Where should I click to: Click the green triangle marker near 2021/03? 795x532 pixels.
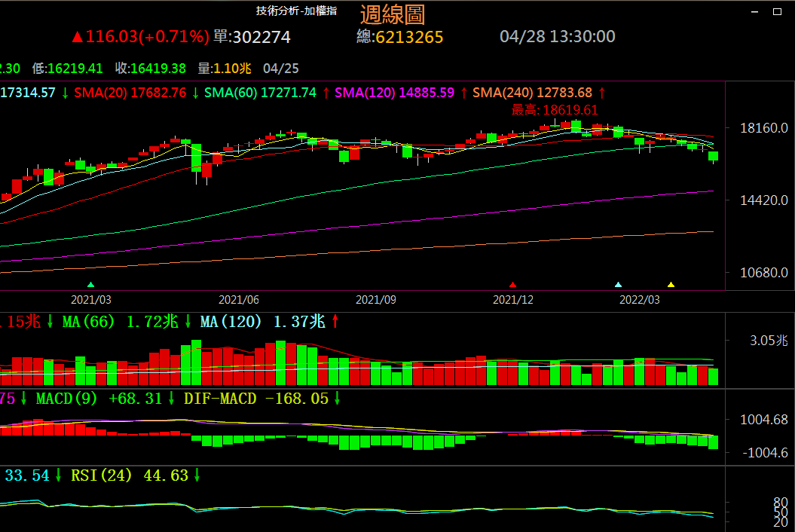tap(91, 285)
